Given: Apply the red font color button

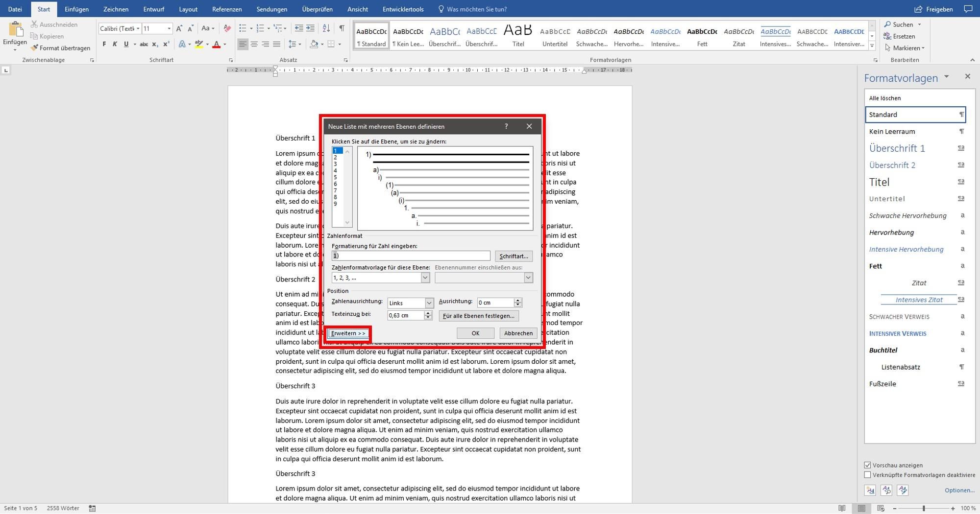Looking at the screenshot, I should point(216,45).
